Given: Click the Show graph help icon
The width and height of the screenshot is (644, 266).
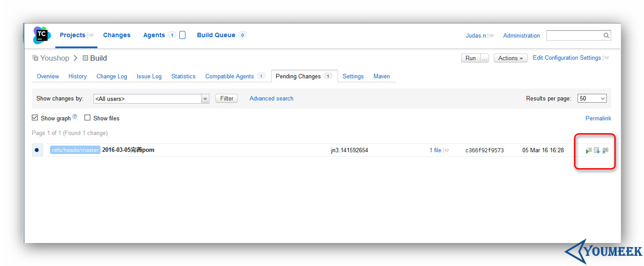Looking at the screenshot, I should pos(75,117).
